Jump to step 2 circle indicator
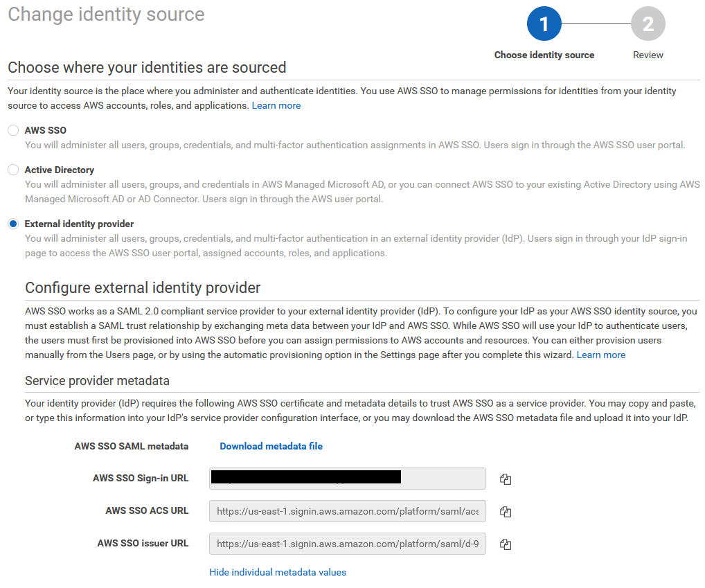The image size is (705, 588). [x=648, y=24]
